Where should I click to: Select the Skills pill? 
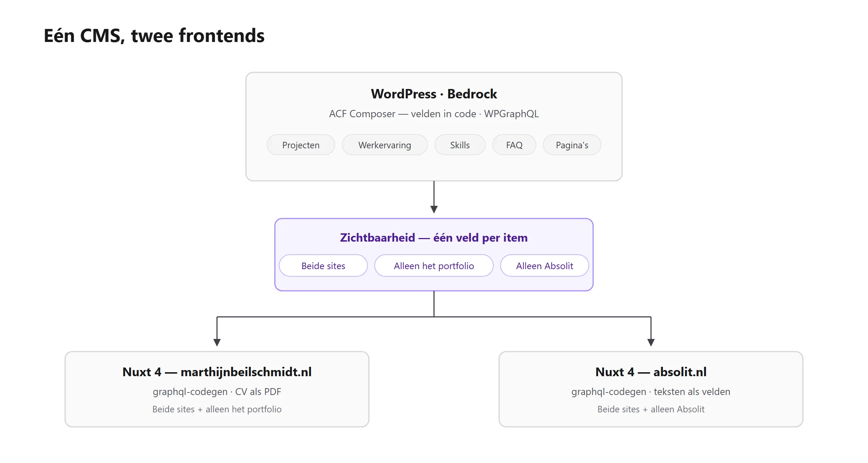pos(460,145)
